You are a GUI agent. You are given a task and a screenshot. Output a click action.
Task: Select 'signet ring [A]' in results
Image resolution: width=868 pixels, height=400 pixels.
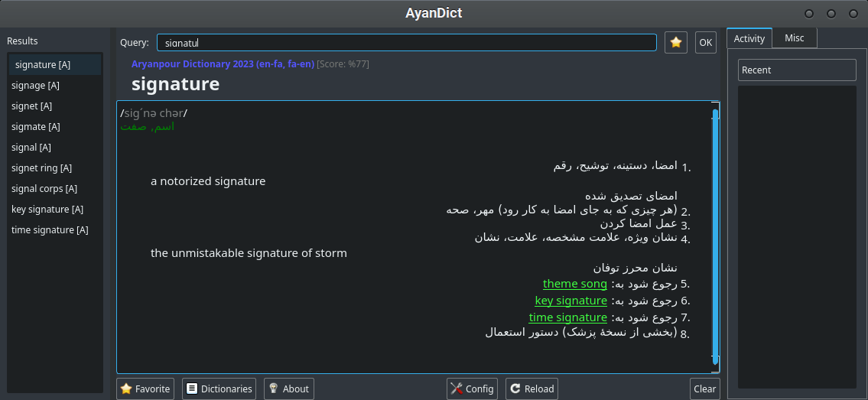(x=55, y=167)
